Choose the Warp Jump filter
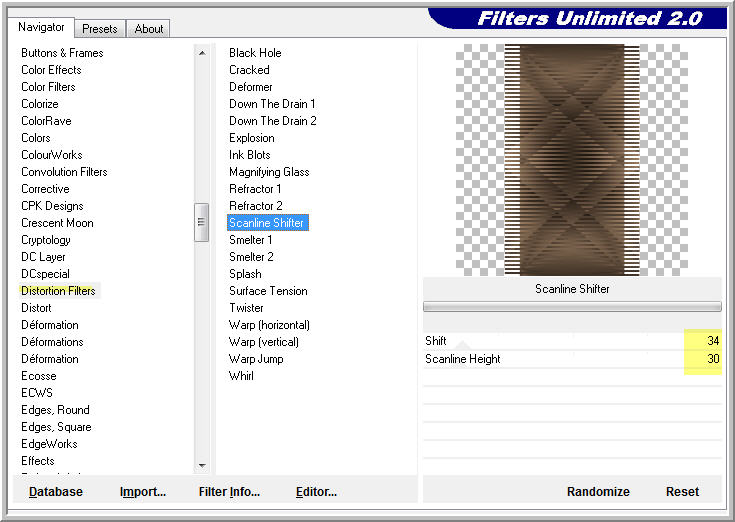Screen dimensions: 735x522 pos(256,359)
